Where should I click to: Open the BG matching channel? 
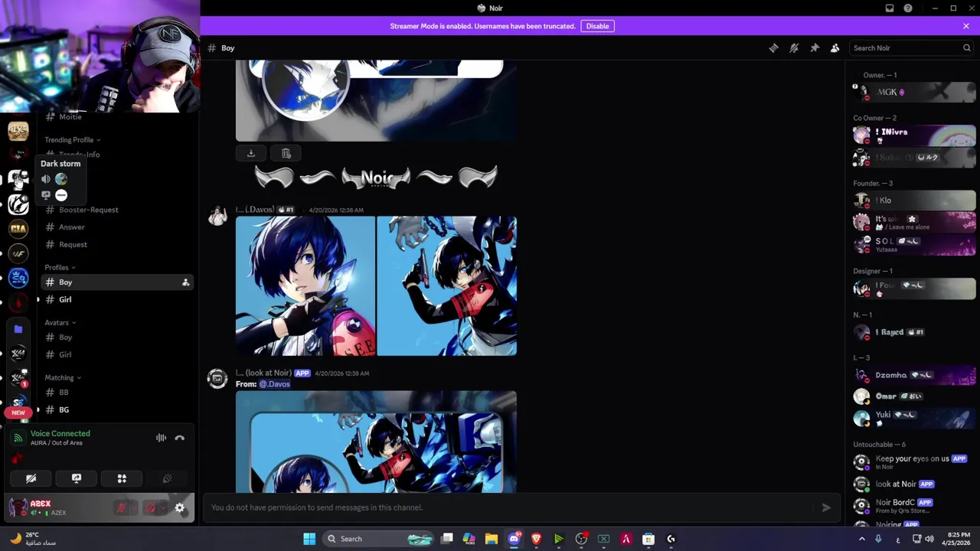click(x=116, y=410)
